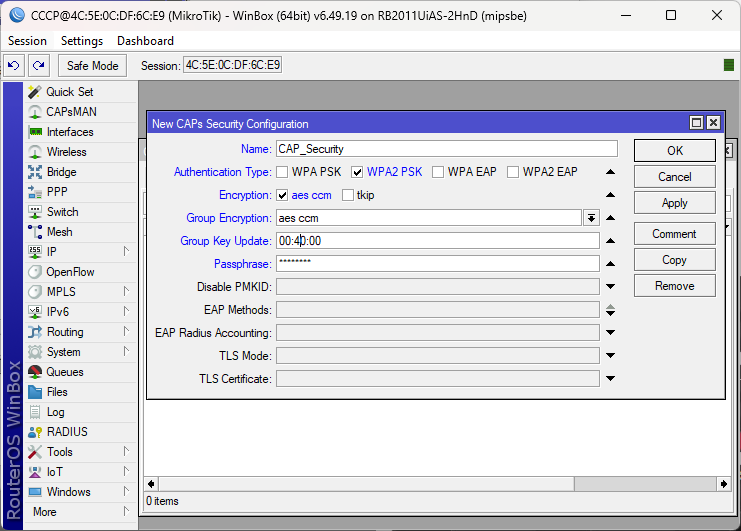
Task: Open PPP in sidebar
Action: tap(80, 192)
